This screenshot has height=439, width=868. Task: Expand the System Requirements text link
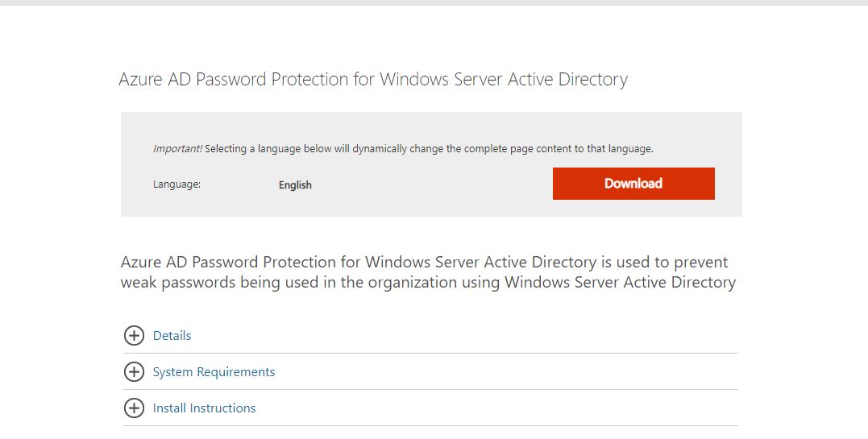click(214, 372)
